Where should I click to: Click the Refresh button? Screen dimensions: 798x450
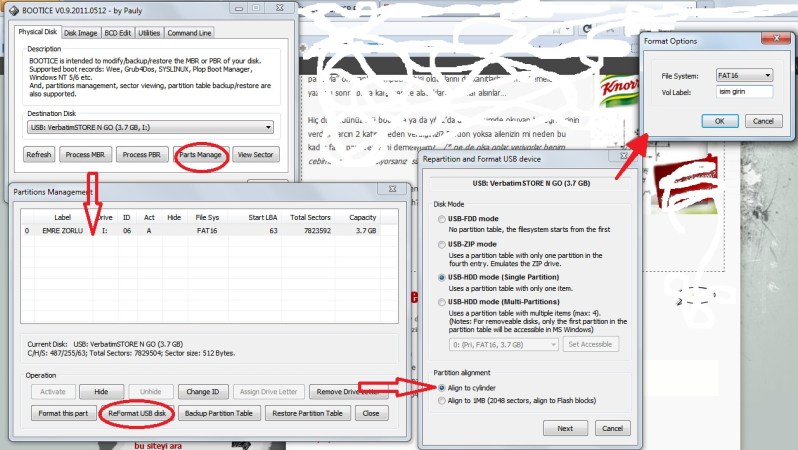[x=39, y=154]
